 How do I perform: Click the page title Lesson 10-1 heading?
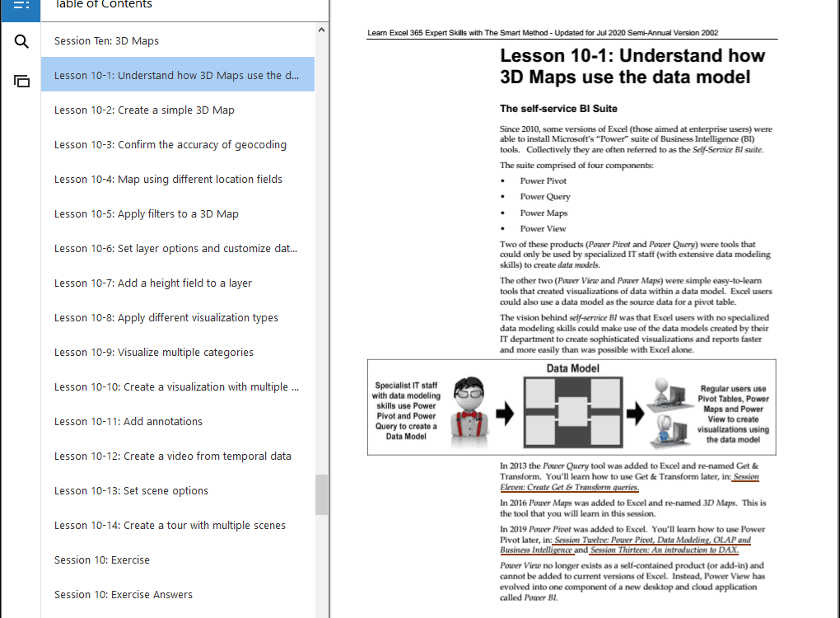click(x=632, y=66)
